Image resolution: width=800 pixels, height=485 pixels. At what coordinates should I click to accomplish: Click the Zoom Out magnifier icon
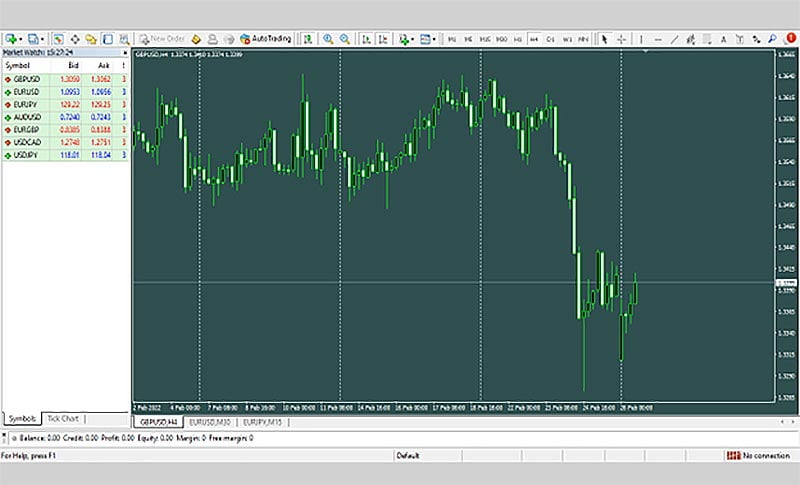(345, 39)
